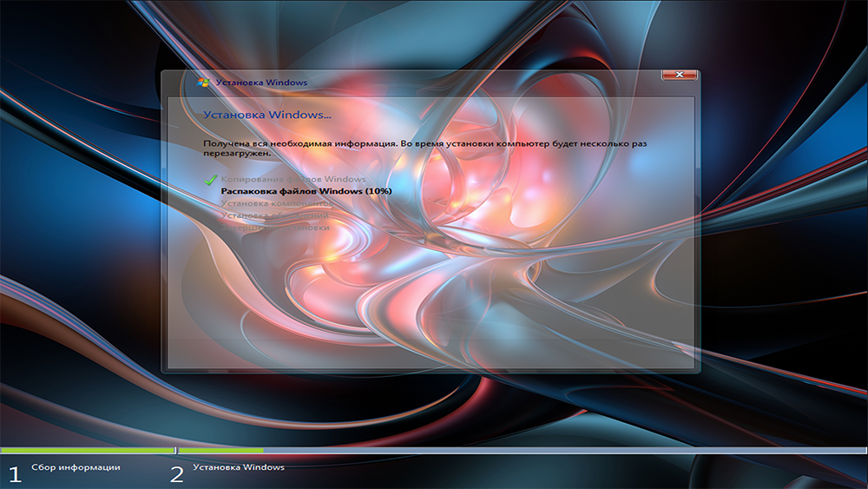This screenshot has height=489, width=868.
Task: Click the large number 2 stage indicator
Action: (x=176, y=474)
